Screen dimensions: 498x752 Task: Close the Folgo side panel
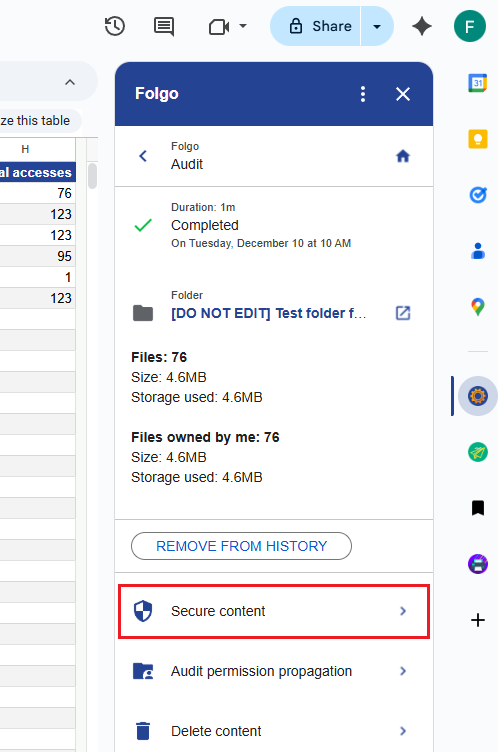click(x=403, y=94)
